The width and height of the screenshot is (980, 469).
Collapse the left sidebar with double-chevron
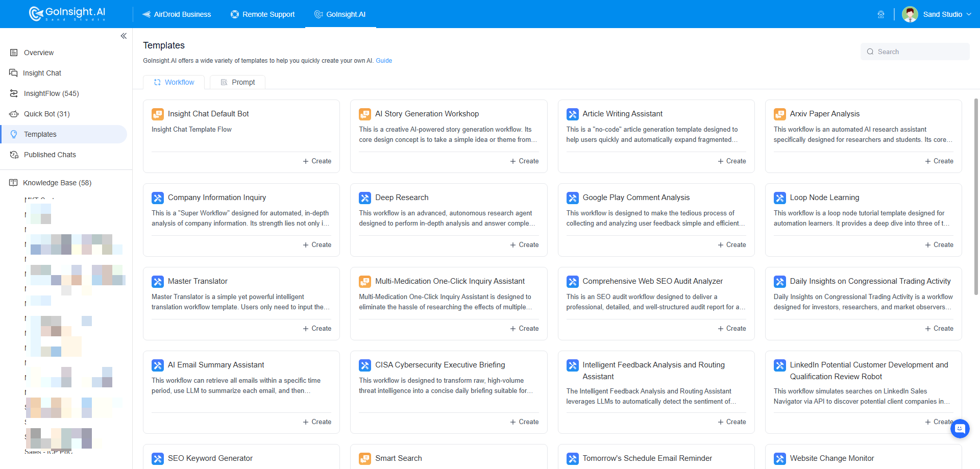(x=124, y=36)
